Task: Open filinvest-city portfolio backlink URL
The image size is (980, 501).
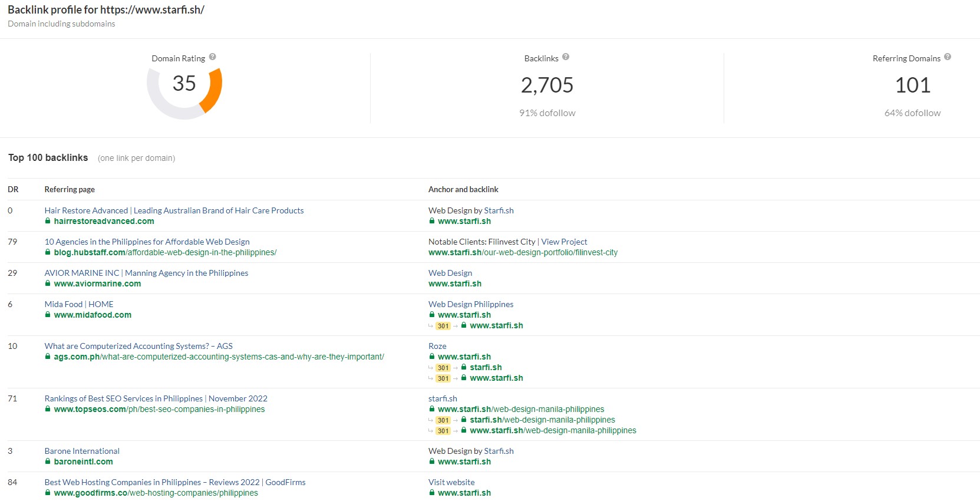Action: tap(523, 252)
